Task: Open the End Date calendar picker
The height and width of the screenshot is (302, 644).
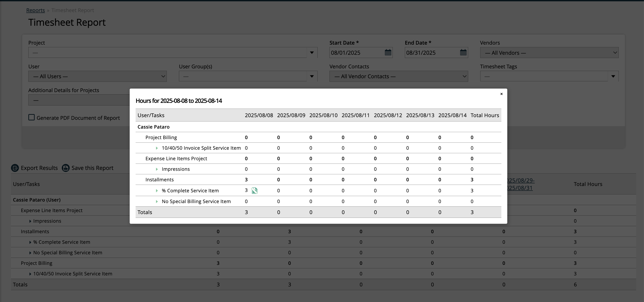Action: pos(463,53)
